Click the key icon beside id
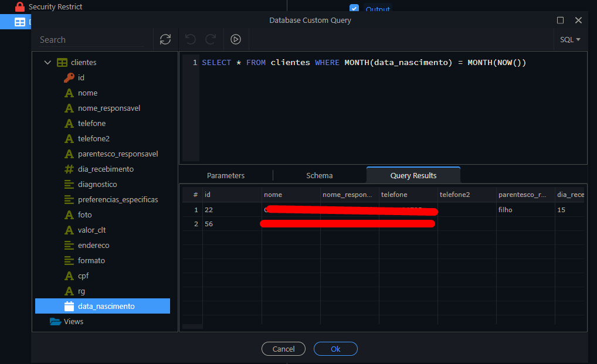This screenshot has height=364, width=597. tap(69, 77)
